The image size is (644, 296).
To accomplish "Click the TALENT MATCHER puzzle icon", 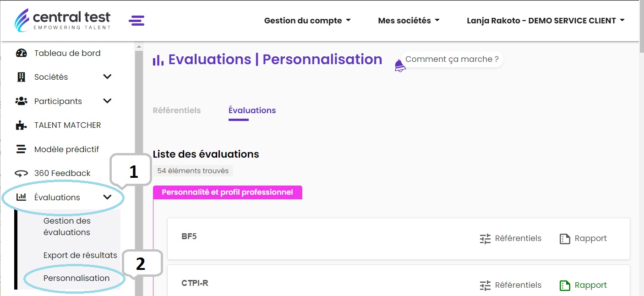I will click(21, 125).
